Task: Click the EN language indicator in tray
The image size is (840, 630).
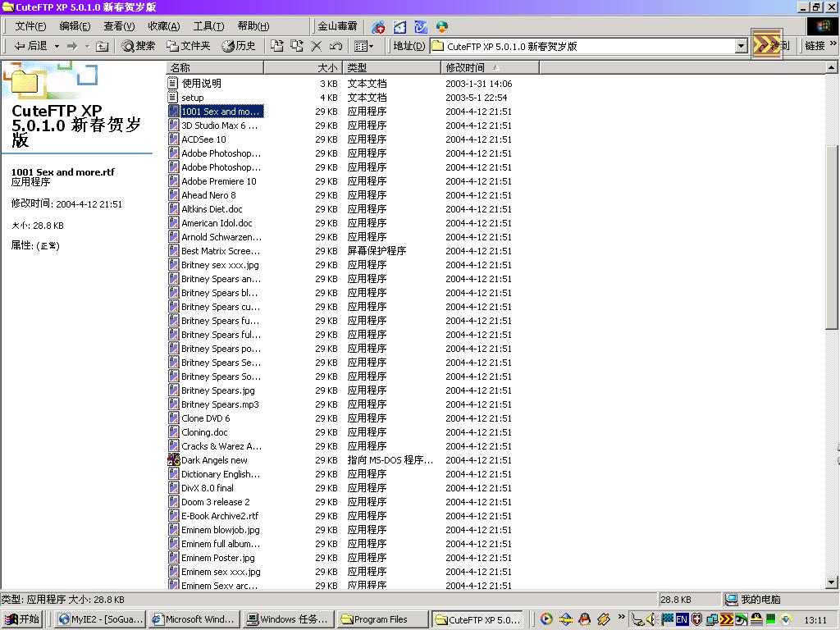Action: click(x=682, y=619)
